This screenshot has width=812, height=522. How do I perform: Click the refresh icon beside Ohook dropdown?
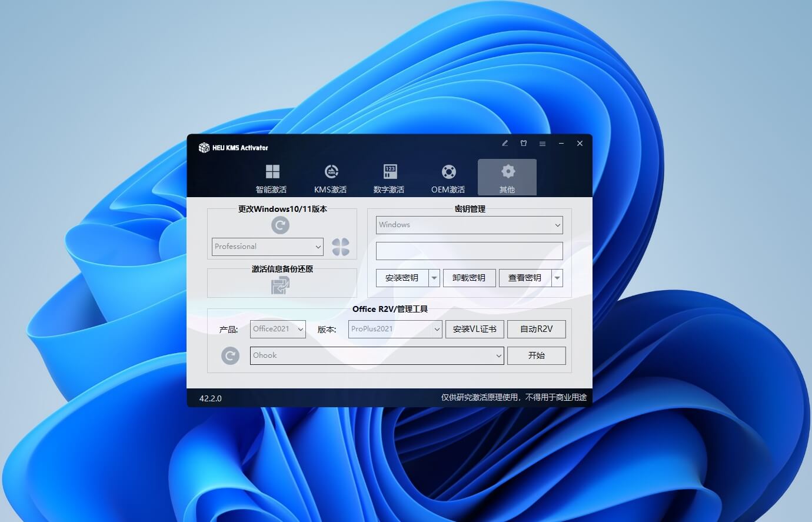coord(230,355)
